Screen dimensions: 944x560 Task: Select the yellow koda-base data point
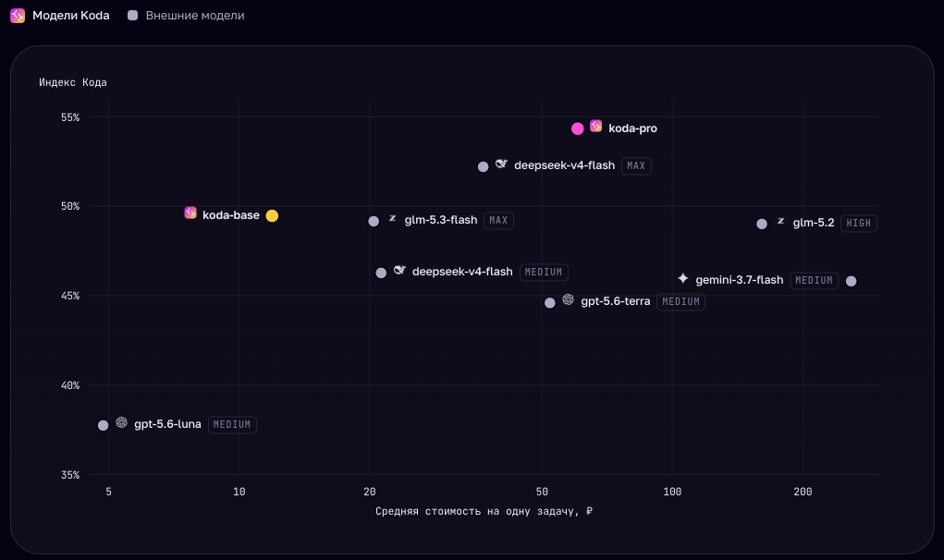[x=272, y=216]
